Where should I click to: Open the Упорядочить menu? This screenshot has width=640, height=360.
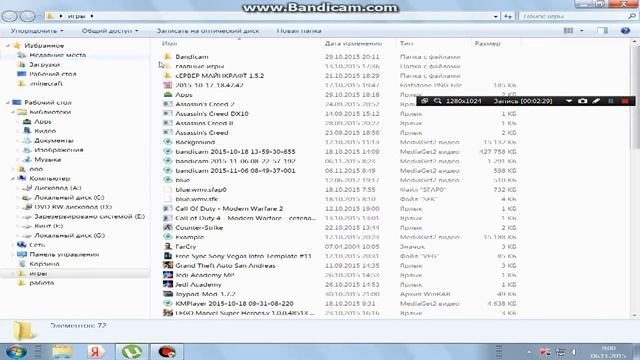37,31
